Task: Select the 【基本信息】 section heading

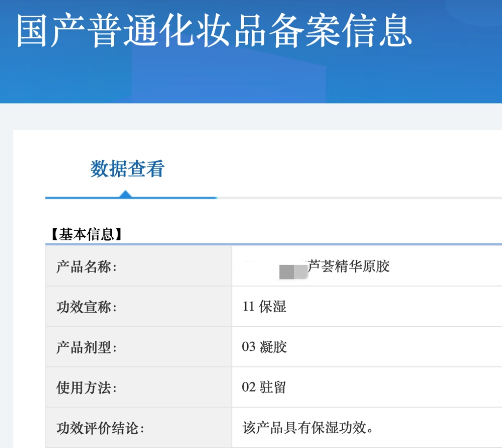Action: coord(86,235)
